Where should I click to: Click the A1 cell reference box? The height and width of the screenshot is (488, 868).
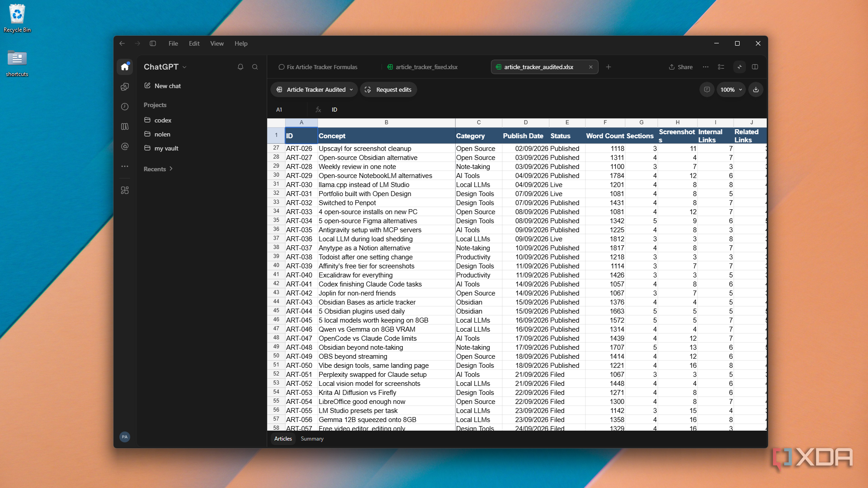click(288, 110)
